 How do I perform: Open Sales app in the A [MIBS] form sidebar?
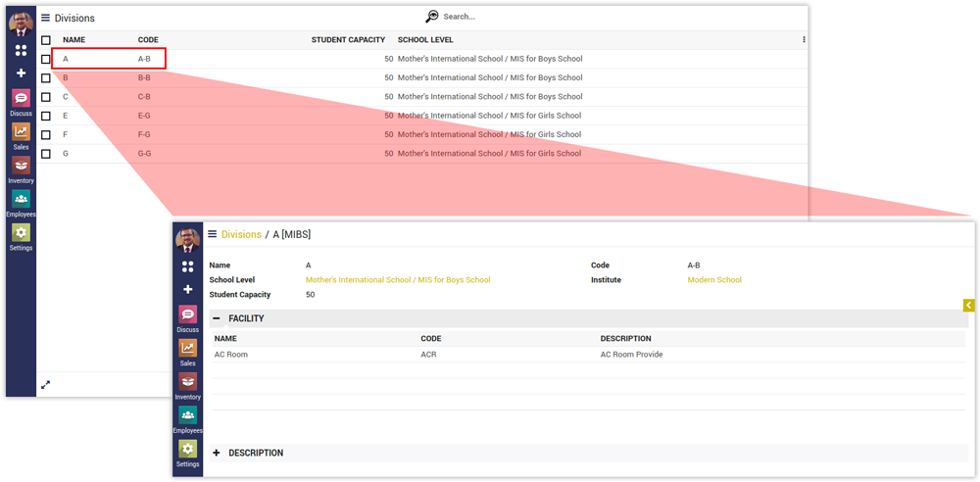click(x=187, y=348)
